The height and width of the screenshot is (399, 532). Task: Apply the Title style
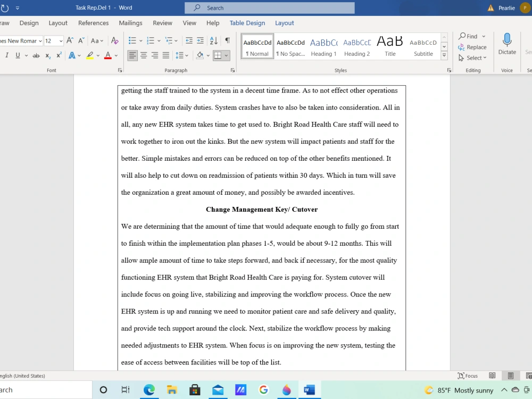click(x=390, y=46)
